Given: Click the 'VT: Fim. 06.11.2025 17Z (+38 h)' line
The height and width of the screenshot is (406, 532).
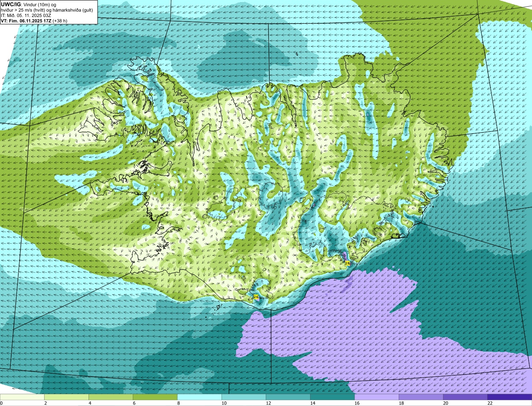Looking at the screenshot, I should tap(34, 21).
